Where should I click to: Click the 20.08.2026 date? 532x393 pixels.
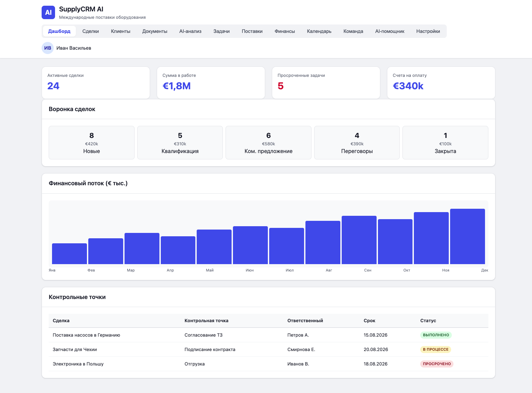(376, 349)
